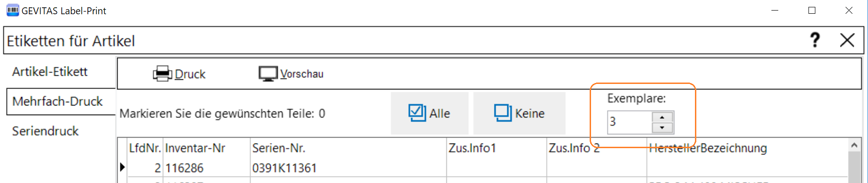This screenshot has width=868, height=183.
Task: Click the Druck printer icon
Action: [x=162, y=74]
